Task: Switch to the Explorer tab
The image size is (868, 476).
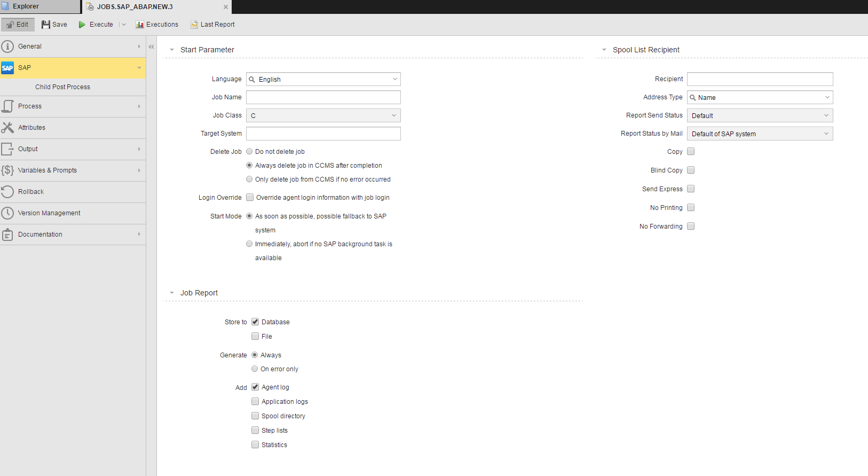Action: (x=26, y=6)
